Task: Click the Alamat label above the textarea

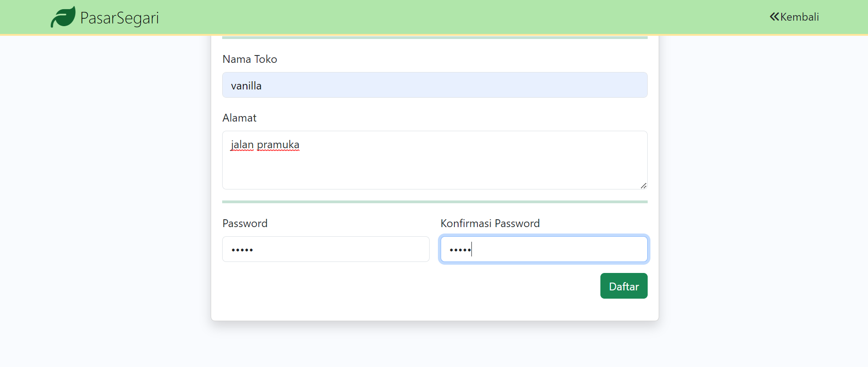Action: (x=239, y=118)
